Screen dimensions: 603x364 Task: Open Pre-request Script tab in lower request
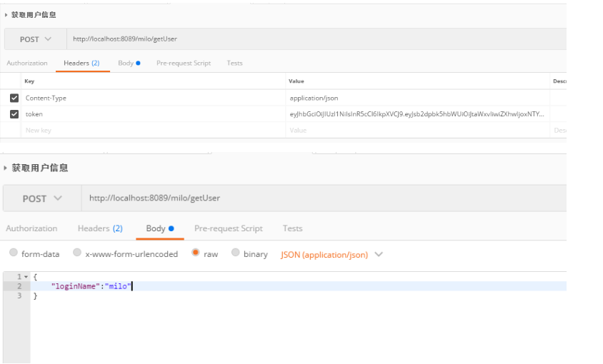(229, 228)
